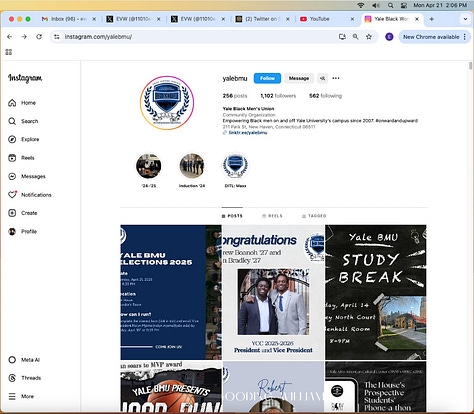Switch to the Reels profile tab
474x414 pixels.
(272, 216)
